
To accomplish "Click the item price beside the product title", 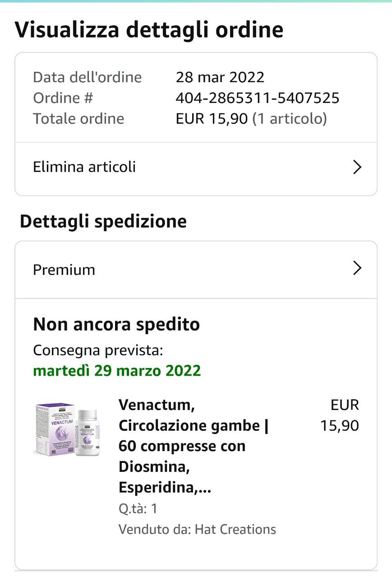I will click(x=340, y=415).
